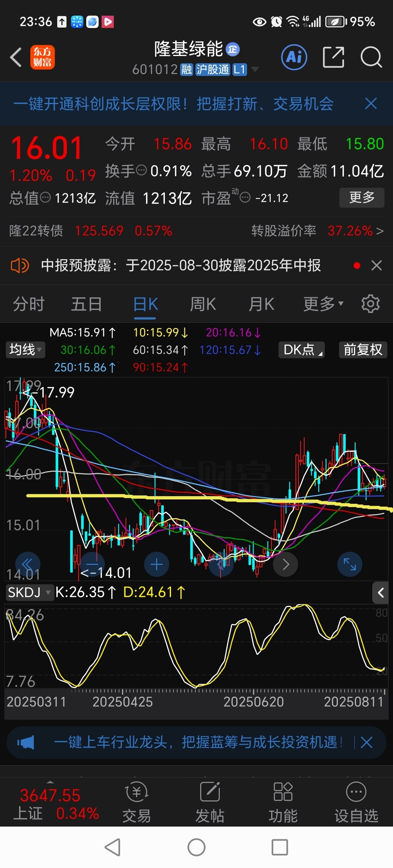Step chart left one candle
The width and height of the screenshot is (393, 868).
[x=221, y=564]
